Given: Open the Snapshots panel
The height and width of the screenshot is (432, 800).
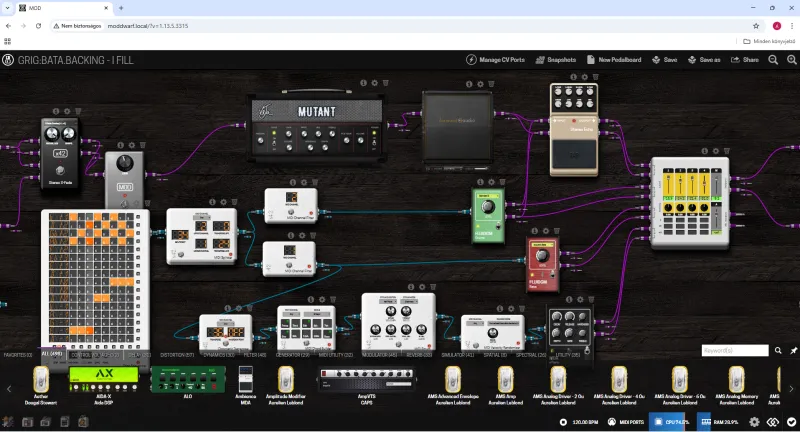Looking at the screenshot, I should (x=556, y=60).
